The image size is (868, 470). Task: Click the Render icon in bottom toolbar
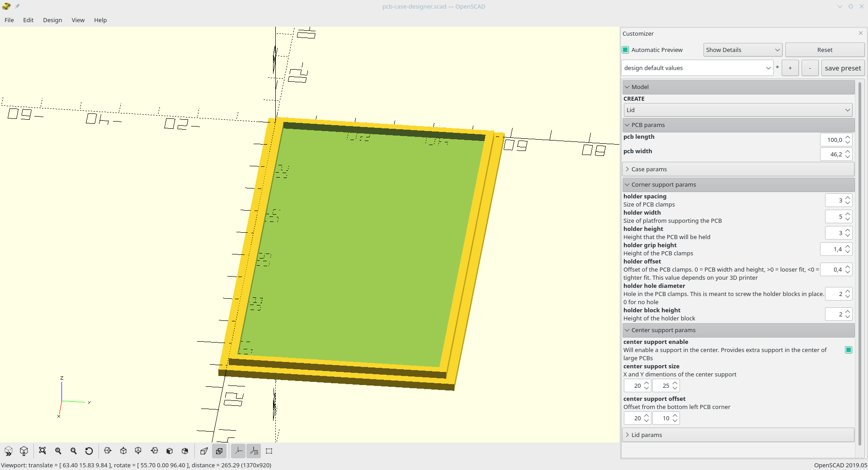[24, 451]
